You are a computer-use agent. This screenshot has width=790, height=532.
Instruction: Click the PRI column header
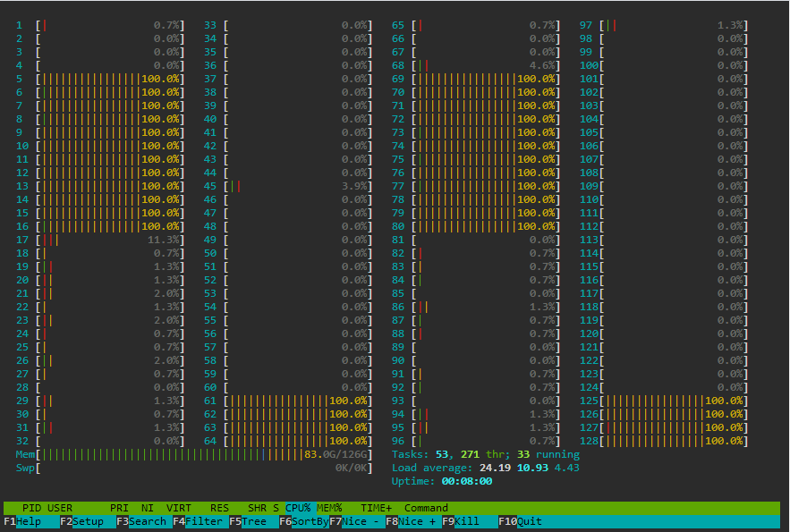pos(119,508)
